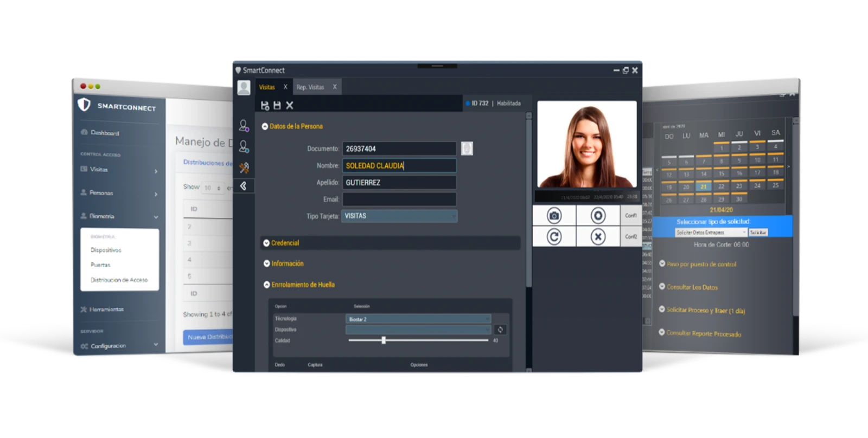Viewport: 868px width, 438px height.
Task: Click the Nombre input field
Action: [x=399, y=165]
